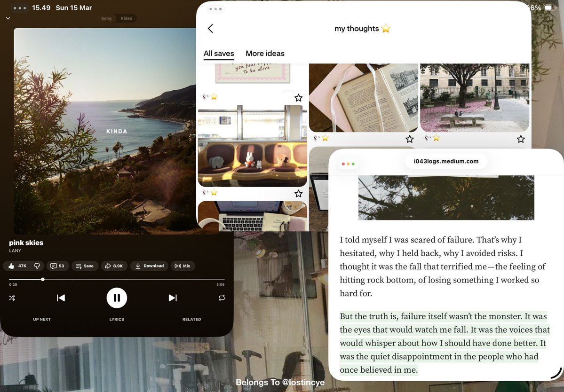Click the tree photo in Medium article
Viewport: 564px width, 392px height.
pyautogui.click(x=446, y=197)
